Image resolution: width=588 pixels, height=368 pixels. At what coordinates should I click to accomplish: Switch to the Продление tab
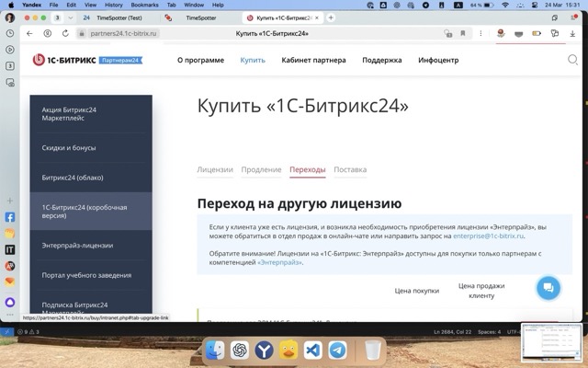coord(261,169)
